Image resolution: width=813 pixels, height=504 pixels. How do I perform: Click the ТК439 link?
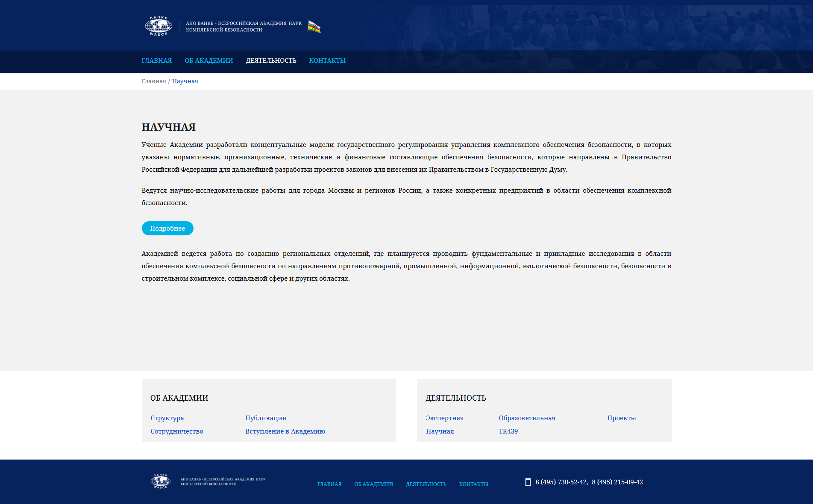[508, 431]
